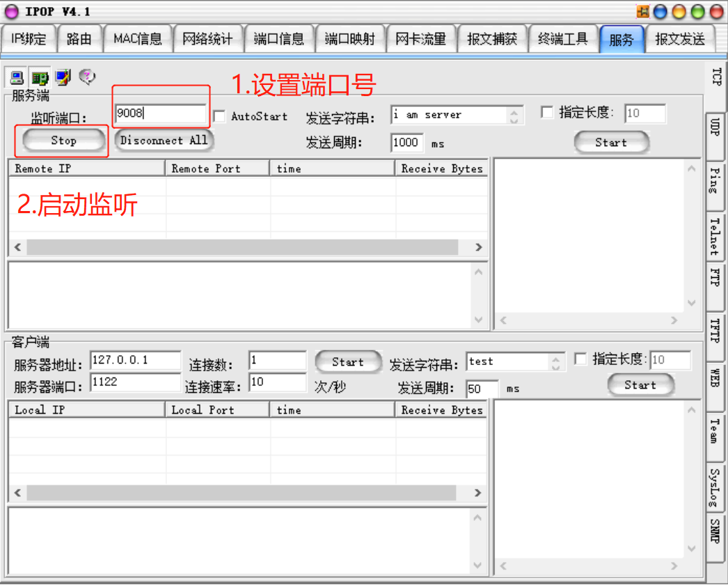Open the SysLog side tab

coord(715,487)
